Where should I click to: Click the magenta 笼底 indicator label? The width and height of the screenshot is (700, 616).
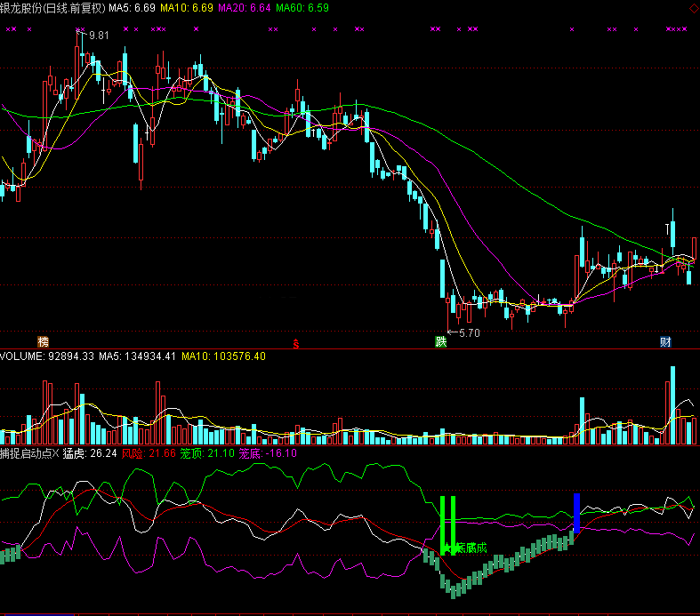pos(268,453)
